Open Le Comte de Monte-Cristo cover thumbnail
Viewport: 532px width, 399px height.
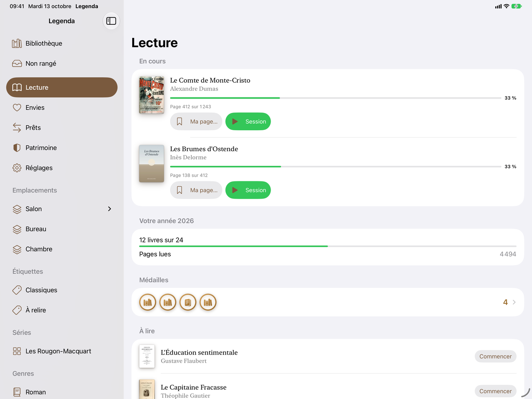(152, 95)
